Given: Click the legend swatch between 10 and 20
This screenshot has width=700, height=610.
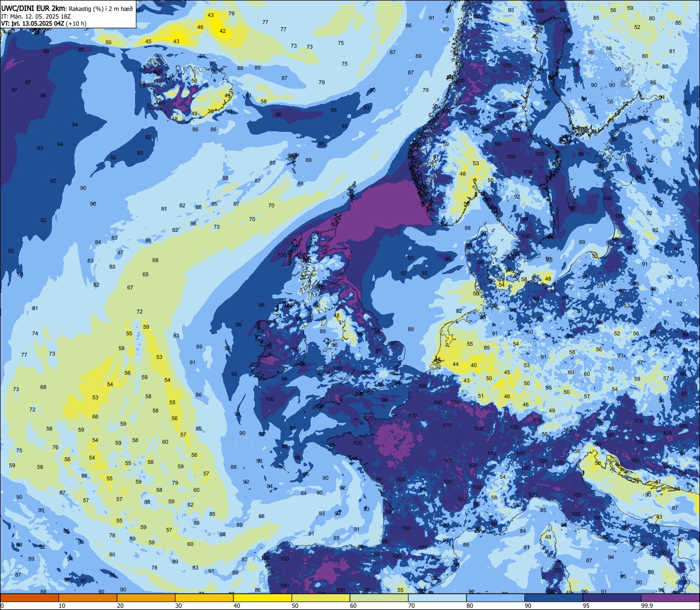Looking at the screenshot, I should pos(87,598).
